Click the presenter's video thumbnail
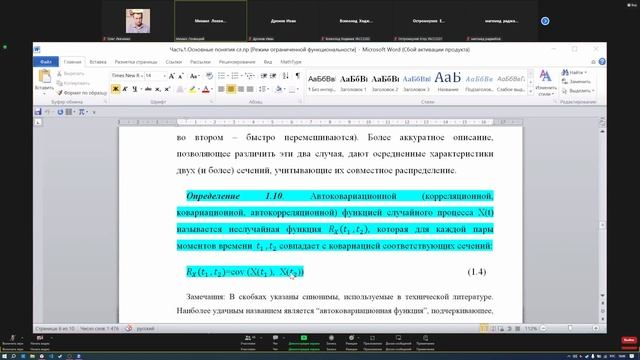640x360 pixels. click(x=138, y=21)
